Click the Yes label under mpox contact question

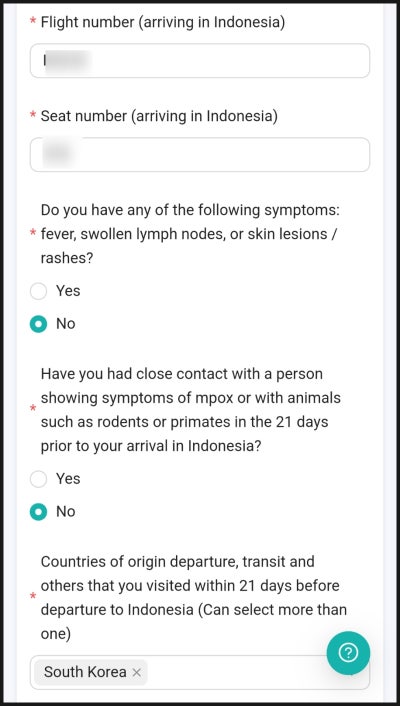(x=68, y=479)
